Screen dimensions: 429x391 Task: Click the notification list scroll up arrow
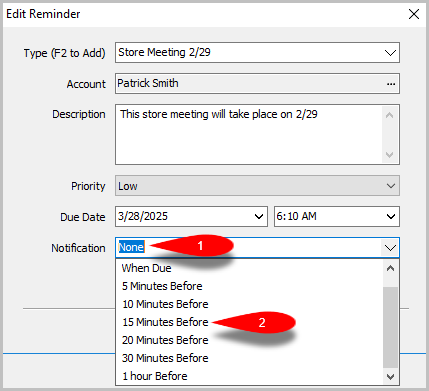coord(390,268)
